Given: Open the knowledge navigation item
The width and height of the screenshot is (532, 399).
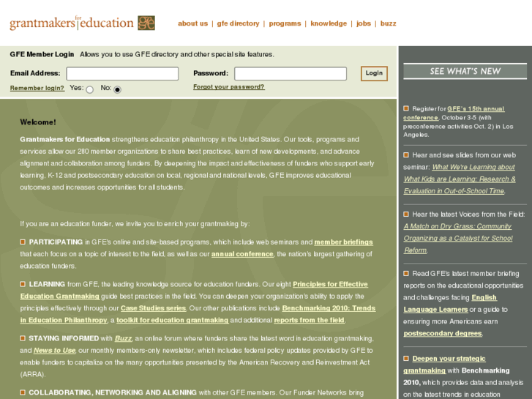Looking at the screenshot, I should (x=329, y=23).
